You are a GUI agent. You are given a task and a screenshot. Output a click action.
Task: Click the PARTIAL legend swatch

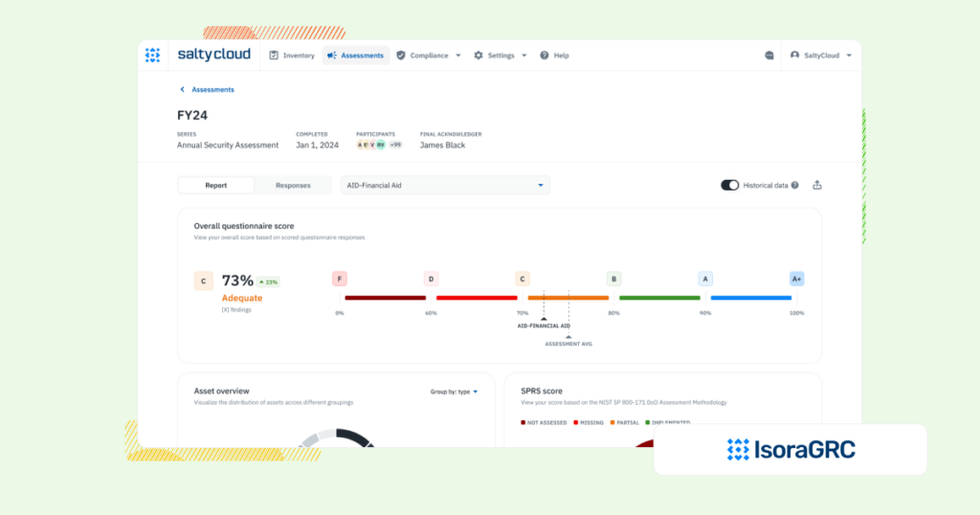[x=612, y=422]
